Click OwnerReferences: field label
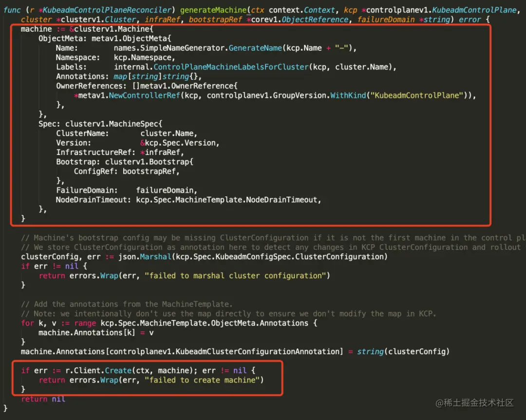This screenshot has height=420, width=526. 91,86
